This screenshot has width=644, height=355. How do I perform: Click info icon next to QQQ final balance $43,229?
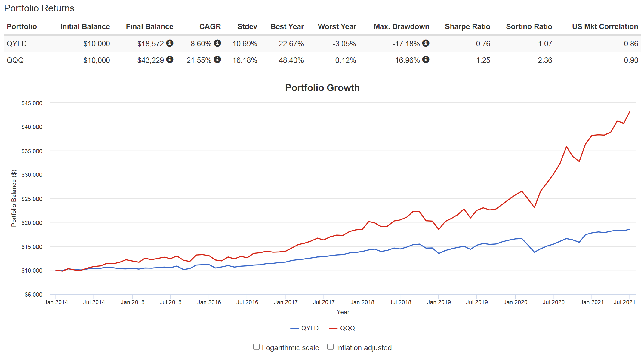point(170,59)
